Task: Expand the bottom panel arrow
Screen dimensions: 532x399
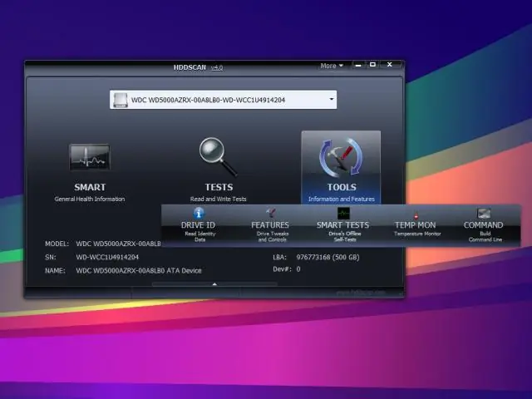Action: (x=214, y=284)
